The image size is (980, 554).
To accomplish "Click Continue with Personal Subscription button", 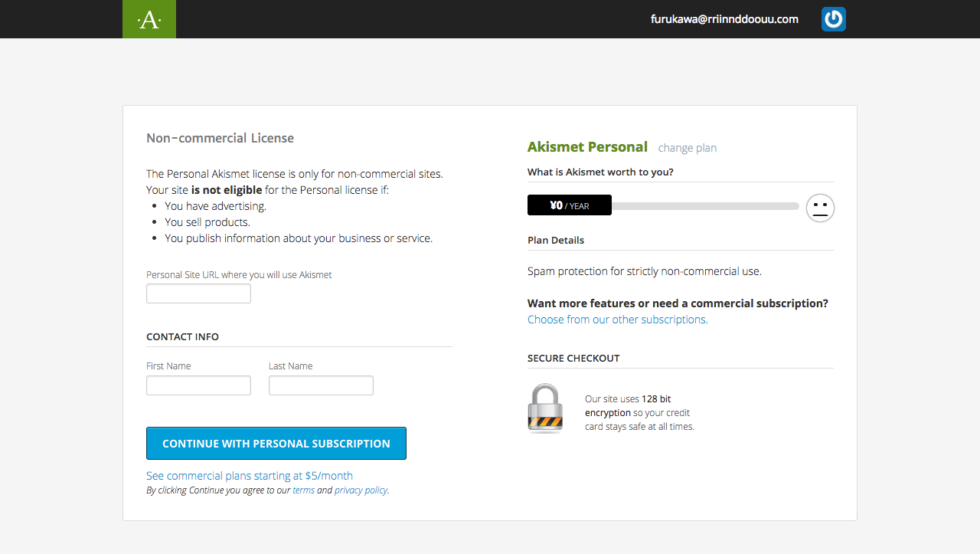I will pos(276,444).
